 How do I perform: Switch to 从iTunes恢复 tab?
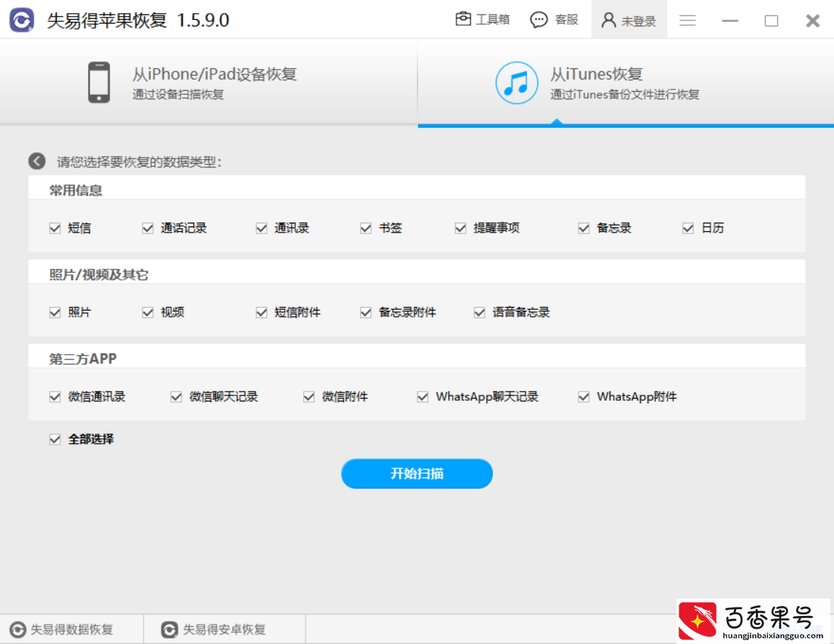coord(626,83)
